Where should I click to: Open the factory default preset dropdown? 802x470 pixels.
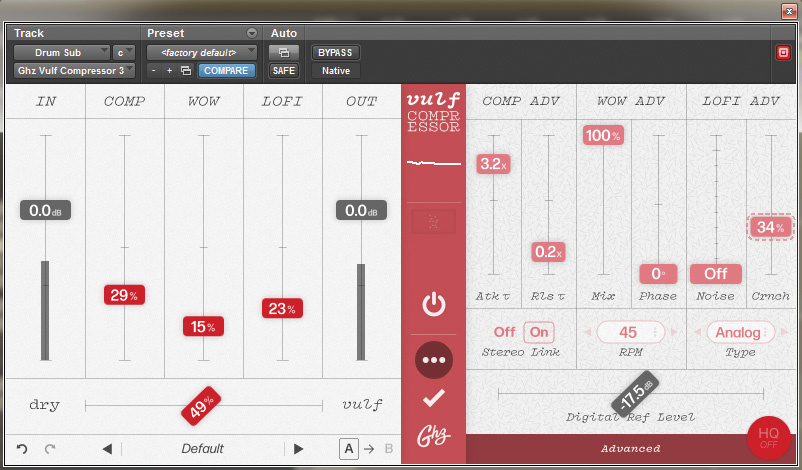point(202,52)
